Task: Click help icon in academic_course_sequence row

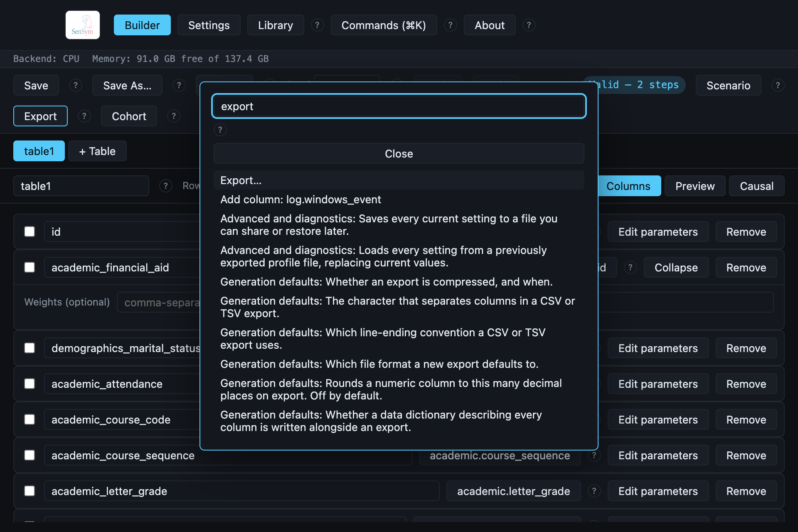Action: point(594,455)
